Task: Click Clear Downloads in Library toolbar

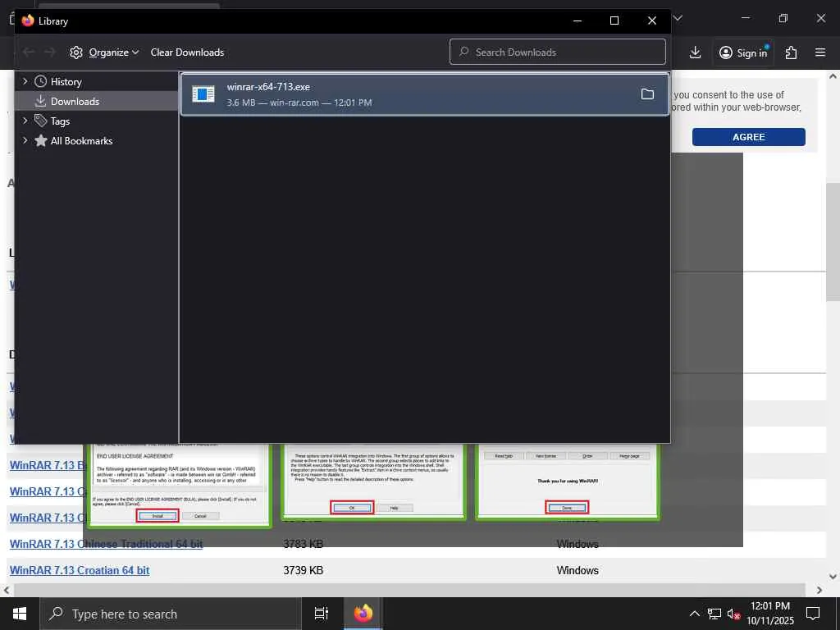Action: (187, 52)
